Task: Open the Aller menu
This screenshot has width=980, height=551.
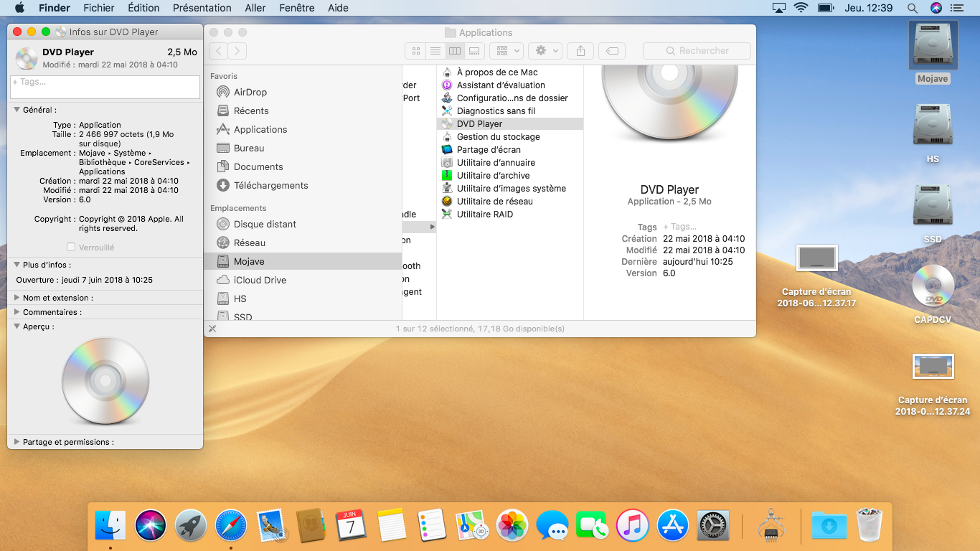Action: click(255, 8)
